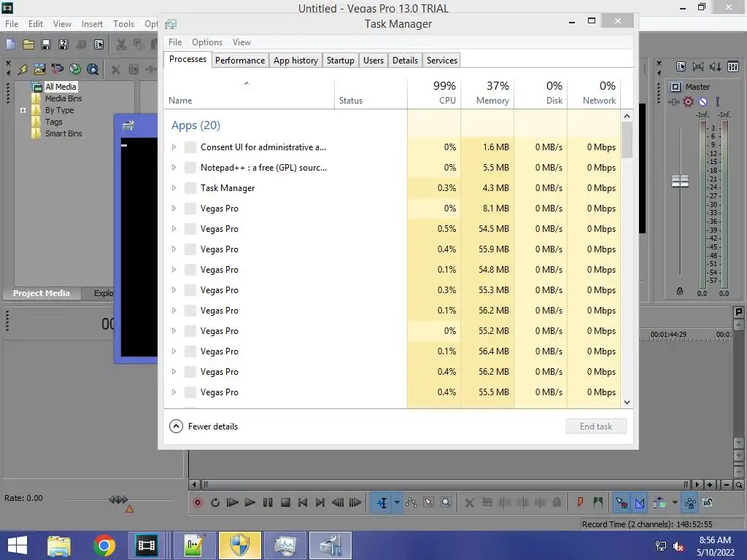
Task: Open the Insert menu in Vegas Pro
Action: point(92,24)
